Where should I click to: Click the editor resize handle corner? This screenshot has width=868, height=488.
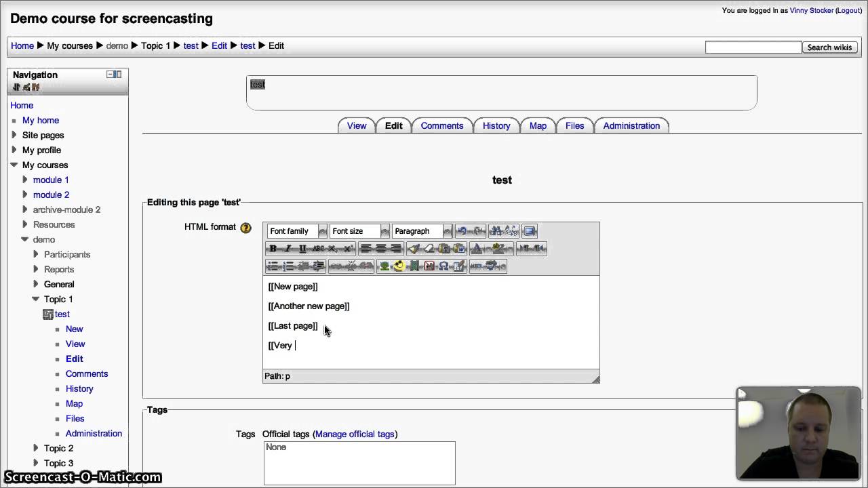click(595, 379)
